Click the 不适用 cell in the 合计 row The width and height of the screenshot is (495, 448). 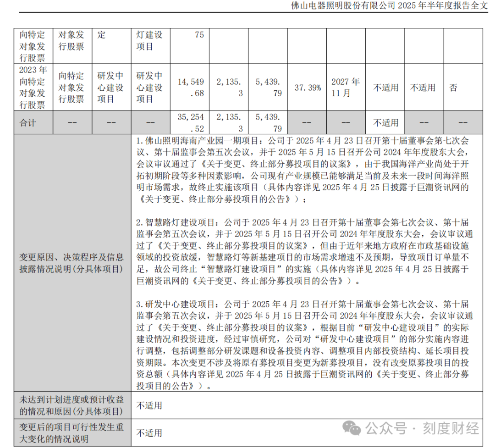[x=385, y=123]
